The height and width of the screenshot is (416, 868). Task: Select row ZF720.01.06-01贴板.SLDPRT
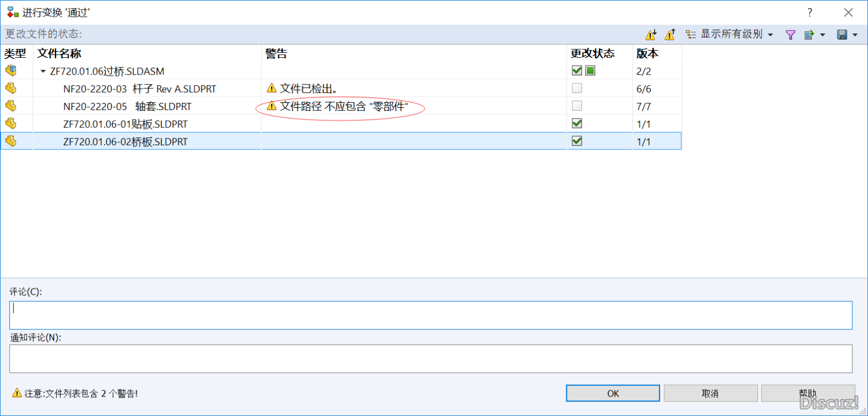(341, 123)
